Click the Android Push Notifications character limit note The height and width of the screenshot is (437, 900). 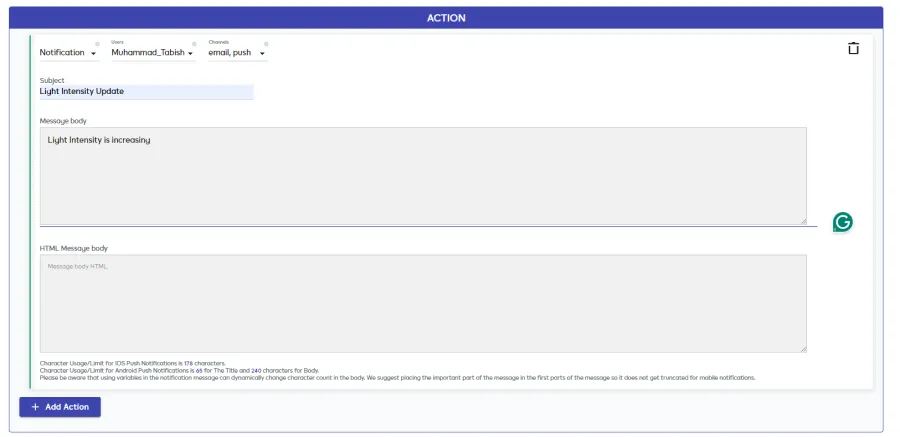point(179,370)
